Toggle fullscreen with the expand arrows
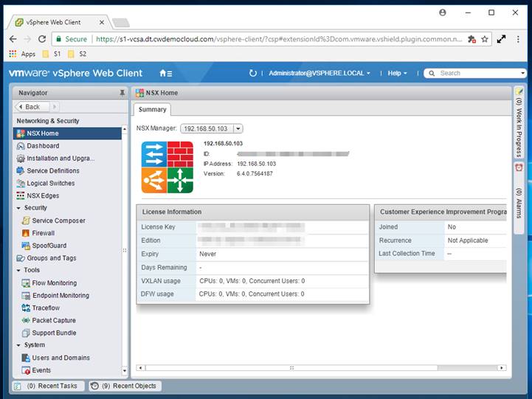532x399 pixels. click(502, 39)
